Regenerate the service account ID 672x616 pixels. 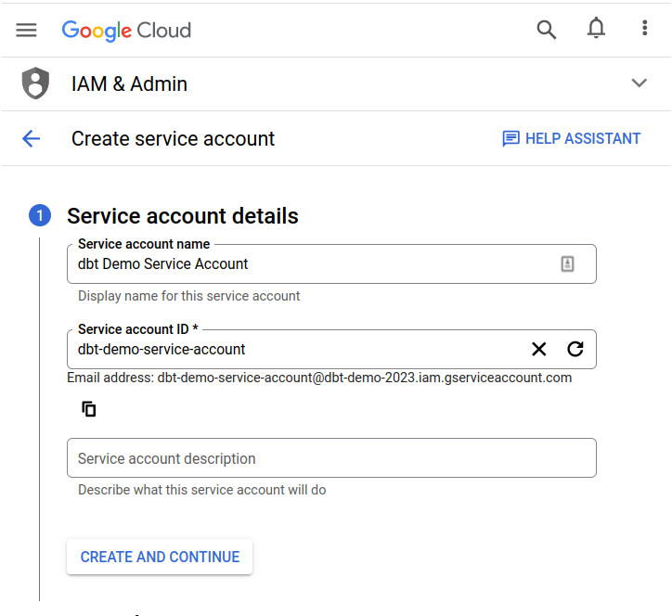tap(575, 349)
